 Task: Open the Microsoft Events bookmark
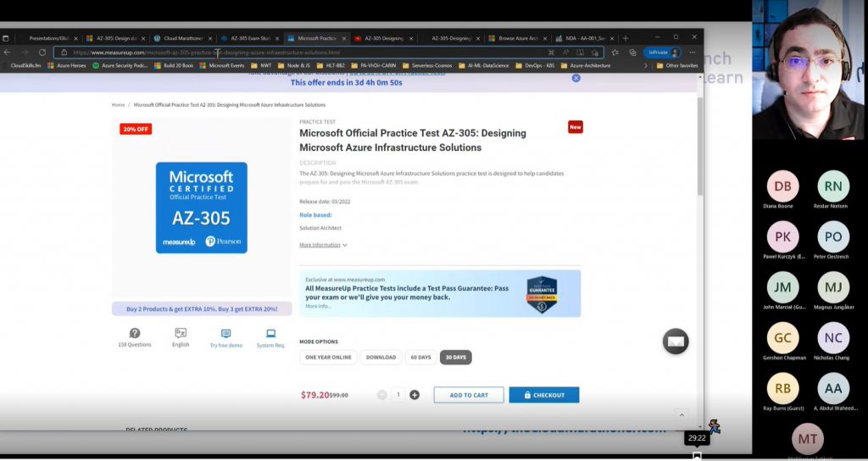(x=222, y=65)
